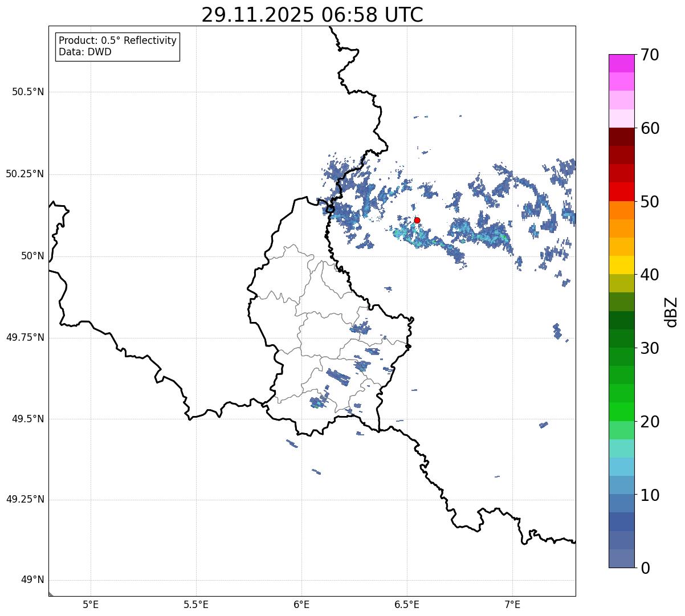This screenshot has width=685, height=616.
Task: Click the "Product: 0.5° Reflectivity" label
Action: [x=117, y=40]
